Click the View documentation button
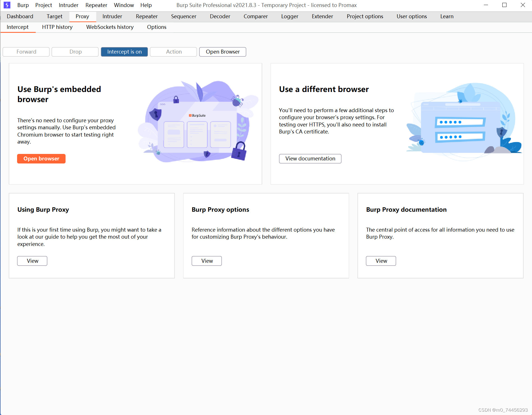532x415 pixels. pos(310,158)
